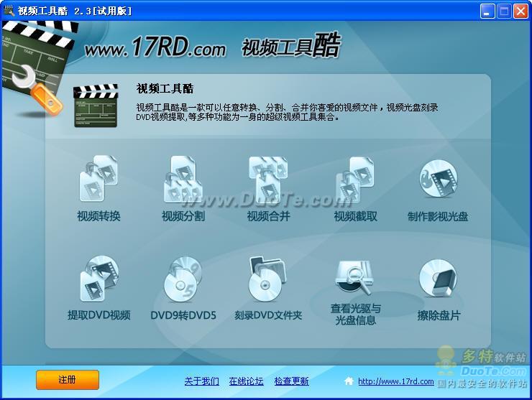The image size is (532, 400).
Task: Open the 刻录DVD文件夹 burn folder icon
Action: (x=267, y=279)
